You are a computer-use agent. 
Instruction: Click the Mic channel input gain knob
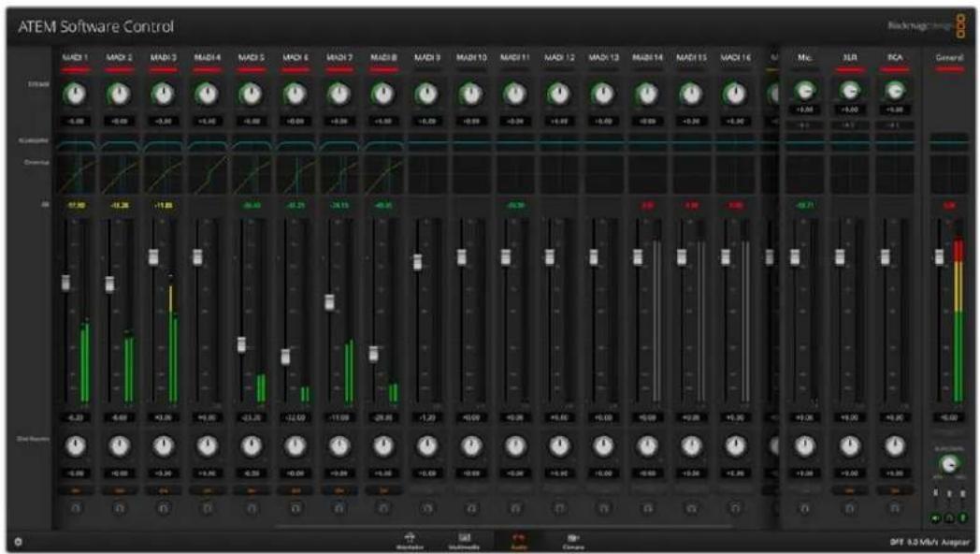[805, 92]
